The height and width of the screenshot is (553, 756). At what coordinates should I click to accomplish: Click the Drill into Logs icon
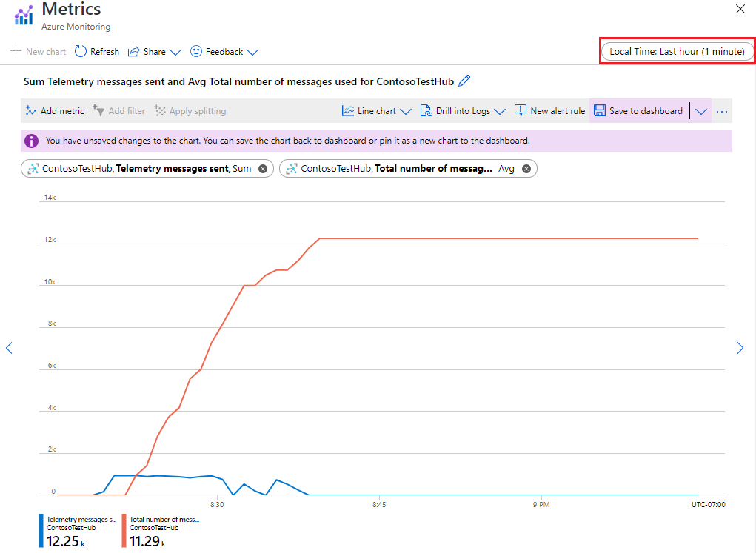(426, 110)
